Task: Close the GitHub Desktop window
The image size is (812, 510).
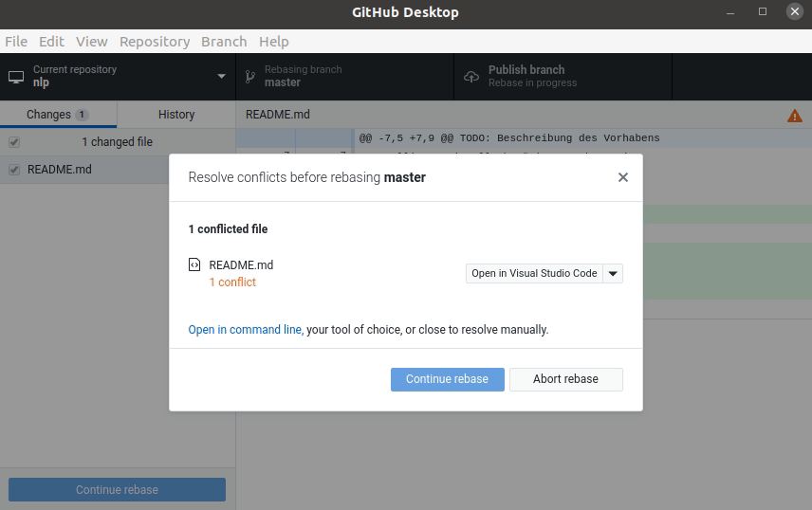Action: pos(794,11)
